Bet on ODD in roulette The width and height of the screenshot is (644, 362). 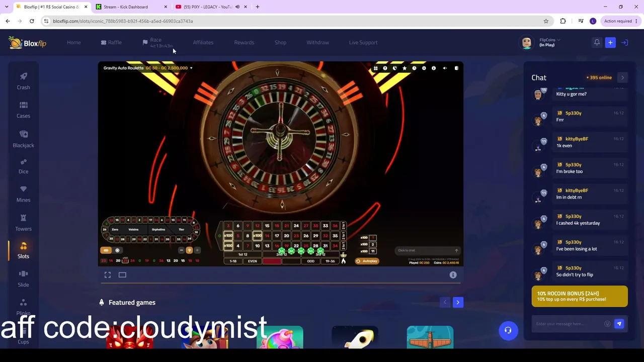pos(311,261)
